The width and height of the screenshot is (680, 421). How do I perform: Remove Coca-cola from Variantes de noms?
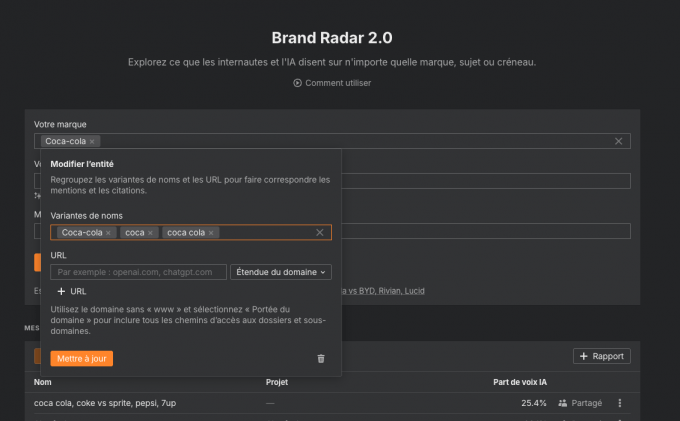coord(108,233)
